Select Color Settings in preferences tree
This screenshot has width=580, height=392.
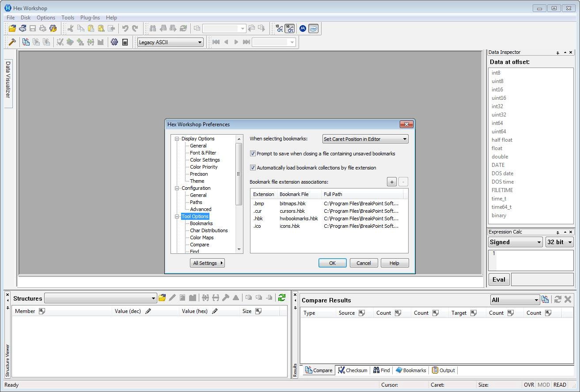205,160
